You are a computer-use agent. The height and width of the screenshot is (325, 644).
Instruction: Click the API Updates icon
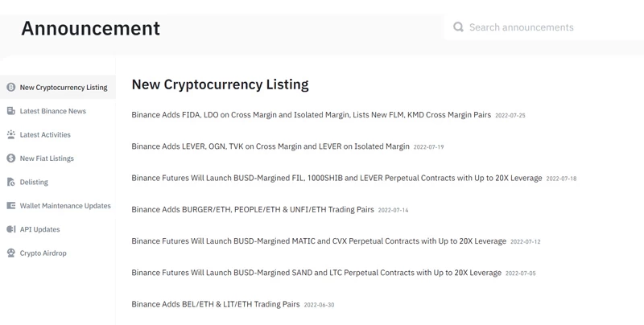(11, 229)
